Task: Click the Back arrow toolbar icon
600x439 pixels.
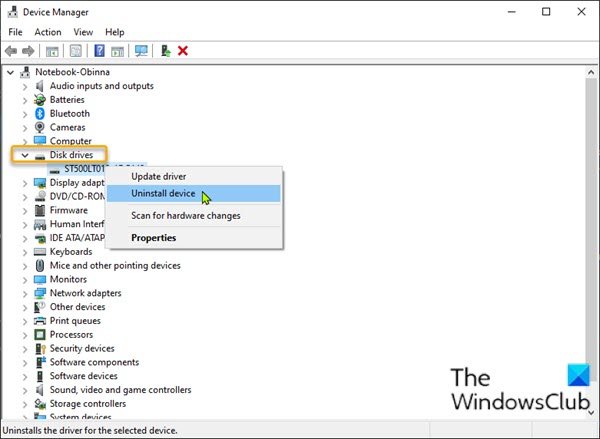Action: [11, 51]
